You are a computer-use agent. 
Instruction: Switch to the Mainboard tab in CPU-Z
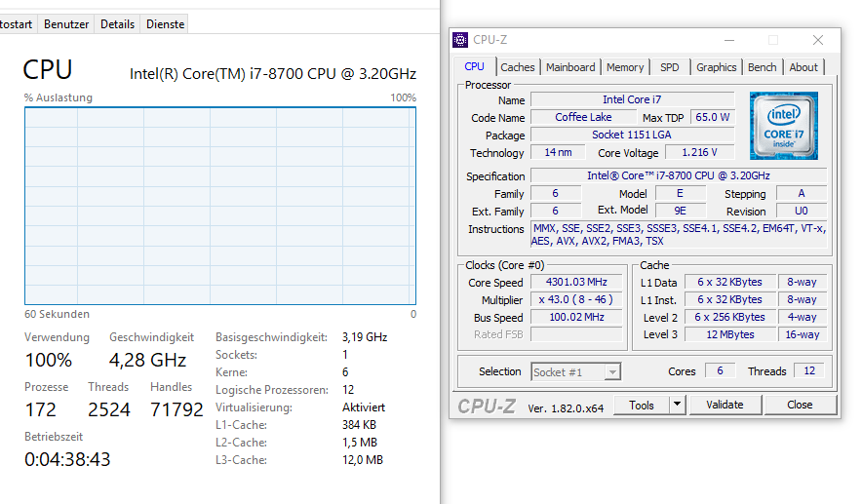(x=570, y=67)
